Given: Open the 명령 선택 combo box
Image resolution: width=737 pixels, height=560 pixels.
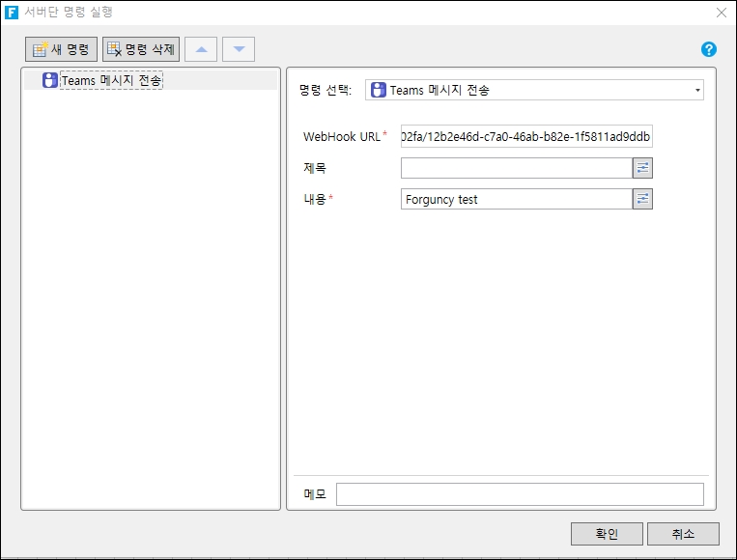Looking at the screenshot, I should [x=531, y=90].
